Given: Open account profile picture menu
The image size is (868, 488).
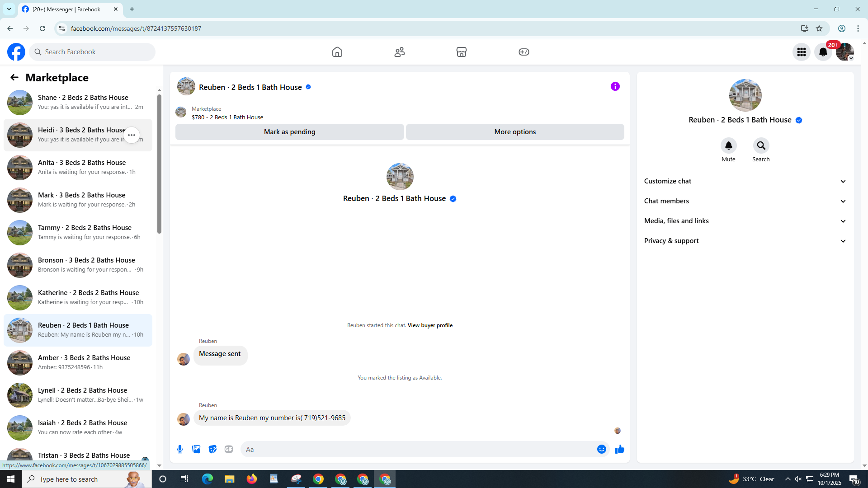Looking at the screenshot, I should pyautogui.click(x=844, y=52).
